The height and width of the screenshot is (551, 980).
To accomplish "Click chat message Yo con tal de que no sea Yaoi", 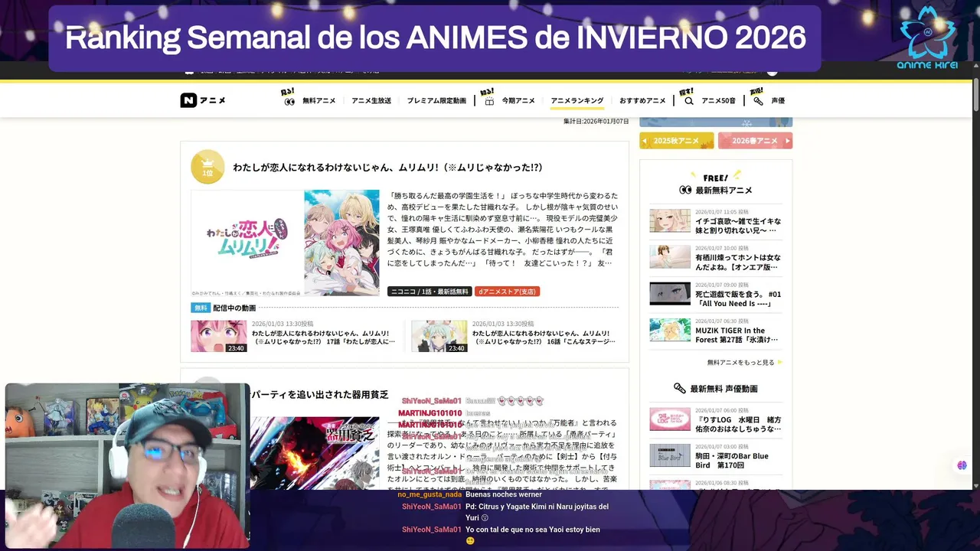I will [x=532, y=534].
